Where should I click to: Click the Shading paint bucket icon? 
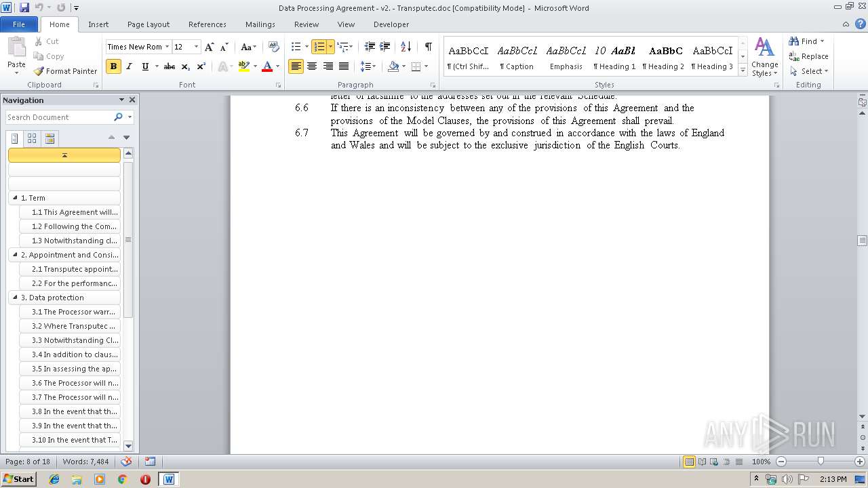[x=393, y=66]
